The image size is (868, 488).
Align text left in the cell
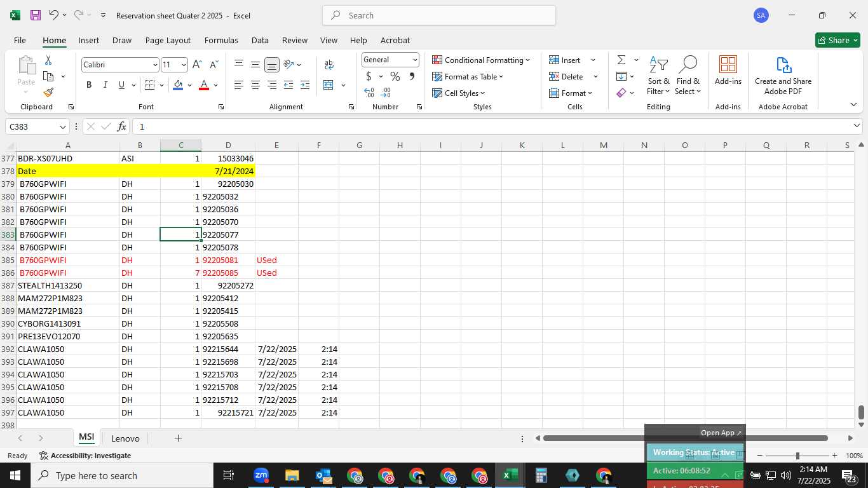click(239, 85)
